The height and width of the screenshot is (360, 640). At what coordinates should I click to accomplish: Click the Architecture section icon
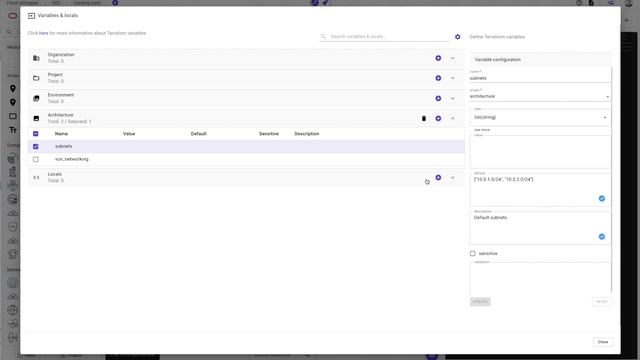36,118
